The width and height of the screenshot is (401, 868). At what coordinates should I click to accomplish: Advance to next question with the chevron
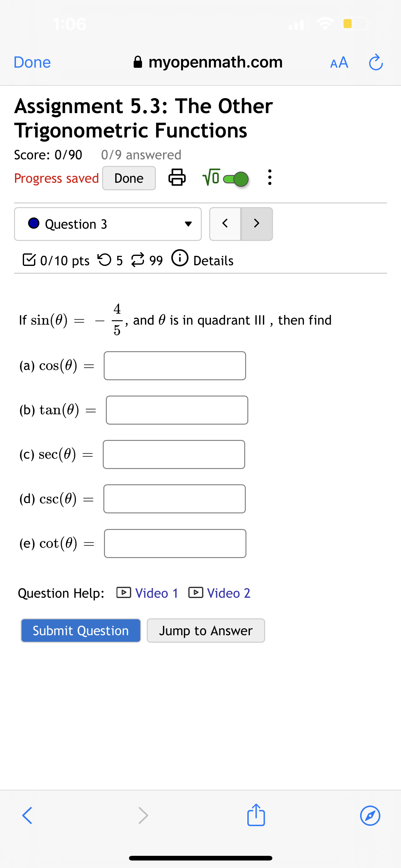pos(257,224)
